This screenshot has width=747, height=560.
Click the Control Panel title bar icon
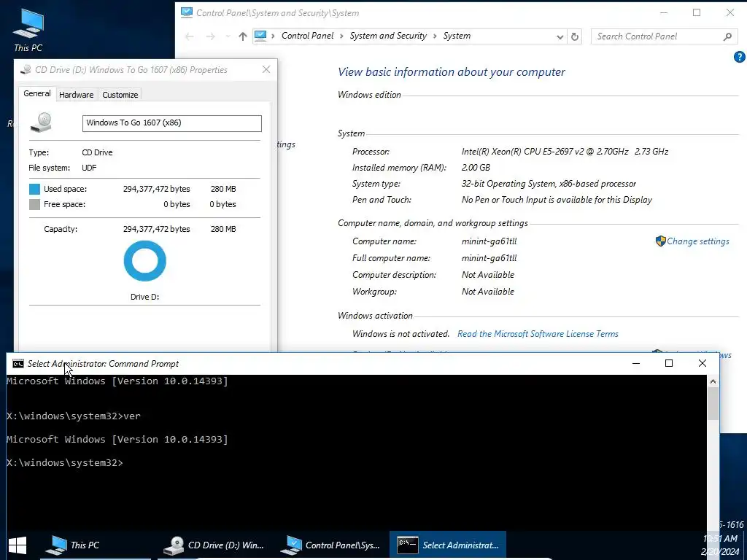click(186, 12)
